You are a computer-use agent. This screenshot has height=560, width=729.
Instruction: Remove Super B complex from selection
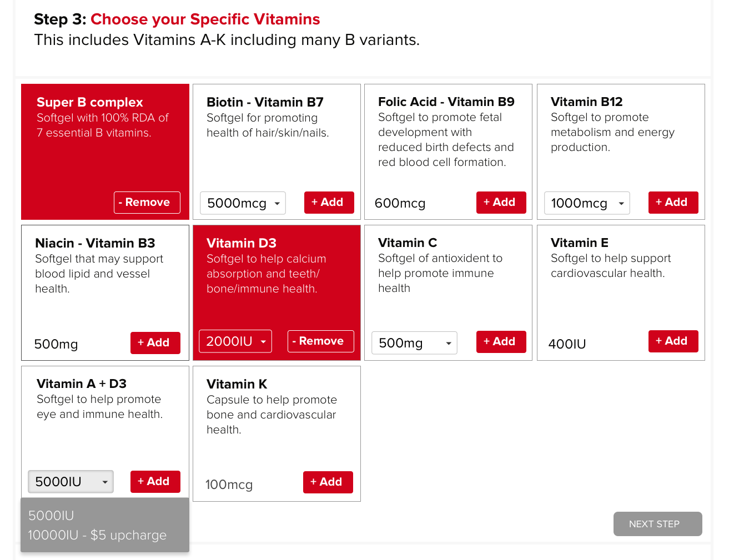click(x=147, y=203)
